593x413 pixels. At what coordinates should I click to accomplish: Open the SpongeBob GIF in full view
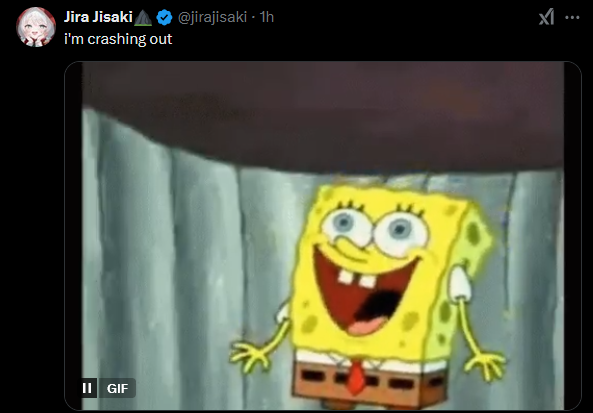(323, 236)
